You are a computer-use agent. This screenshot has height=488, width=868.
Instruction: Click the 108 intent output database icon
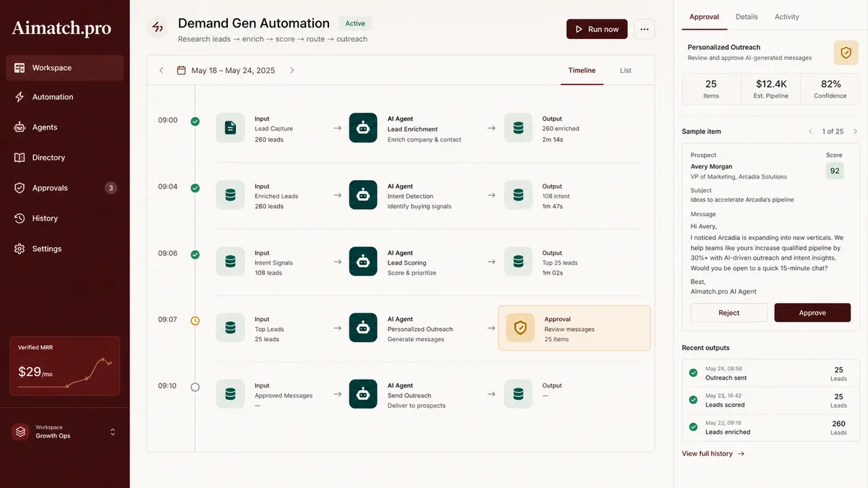[x=518, y=194]
